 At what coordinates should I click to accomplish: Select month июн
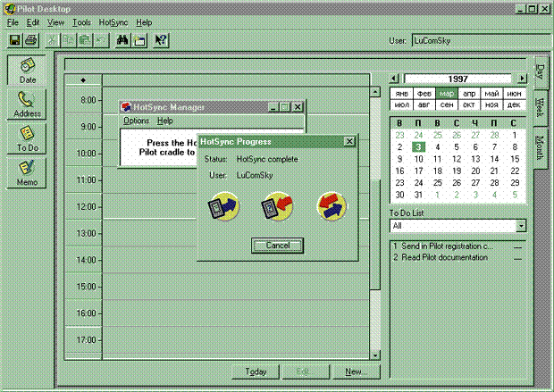[514, 94]
